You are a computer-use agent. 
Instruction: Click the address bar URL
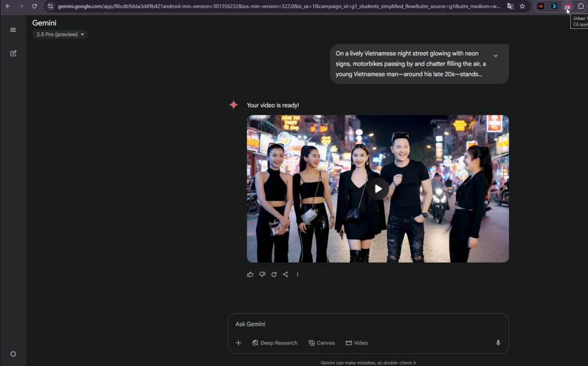(x=279, y=6)
